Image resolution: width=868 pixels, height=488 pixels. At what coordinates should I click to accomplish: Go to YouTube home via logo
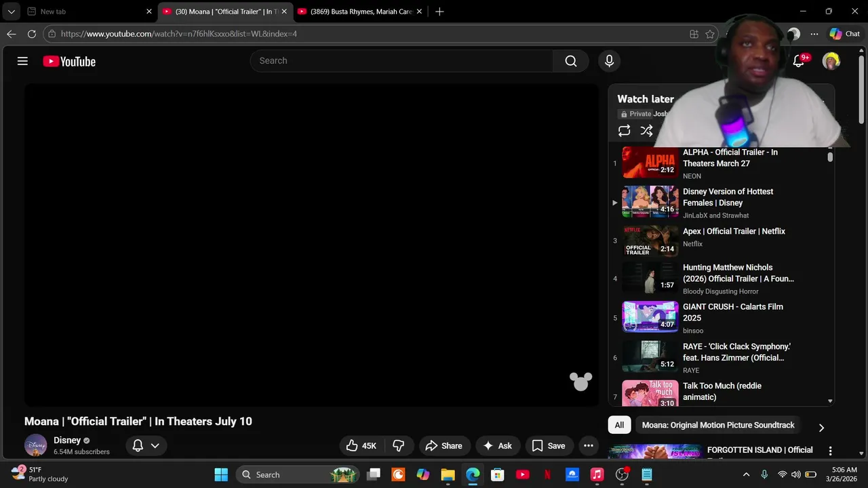coord(69,61)
